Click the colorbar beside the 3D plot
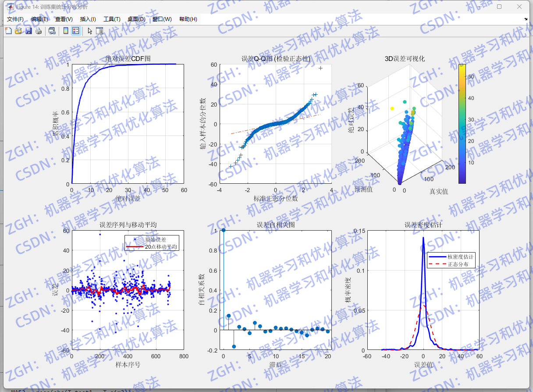The image size is (533, 392). pyautogui.click(x=462, y=124)
